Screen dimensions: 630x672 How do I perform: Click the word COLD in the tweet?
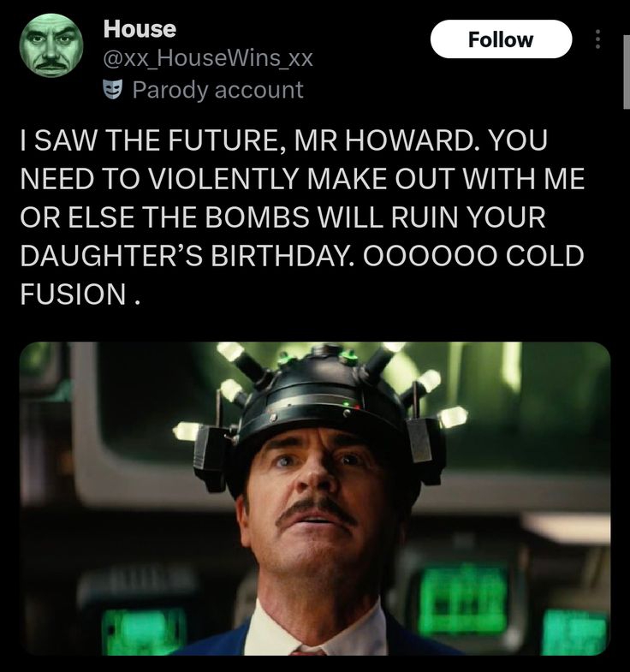(x=544, y=255)
